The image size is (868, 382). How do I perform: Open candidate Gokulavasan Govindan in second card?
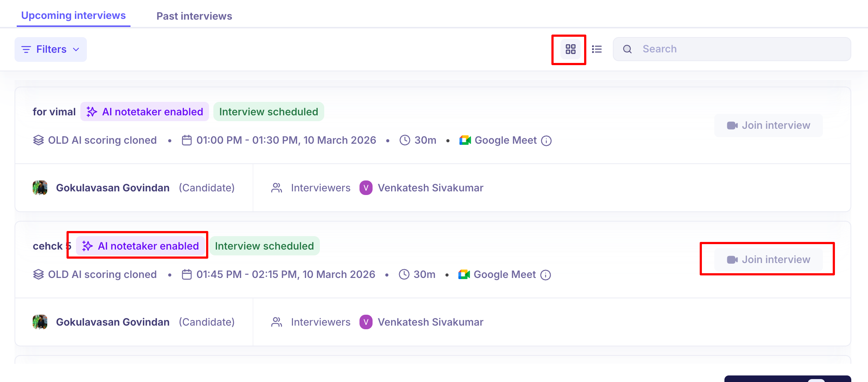[113, 322]
